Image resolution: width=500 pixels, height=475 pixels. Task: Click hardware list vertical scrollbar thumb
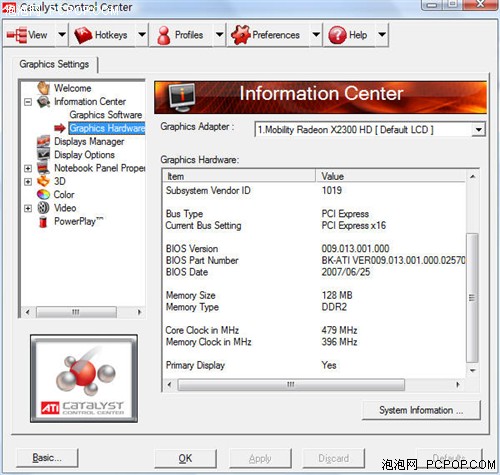pyautogui.click(x=472, y=298)
